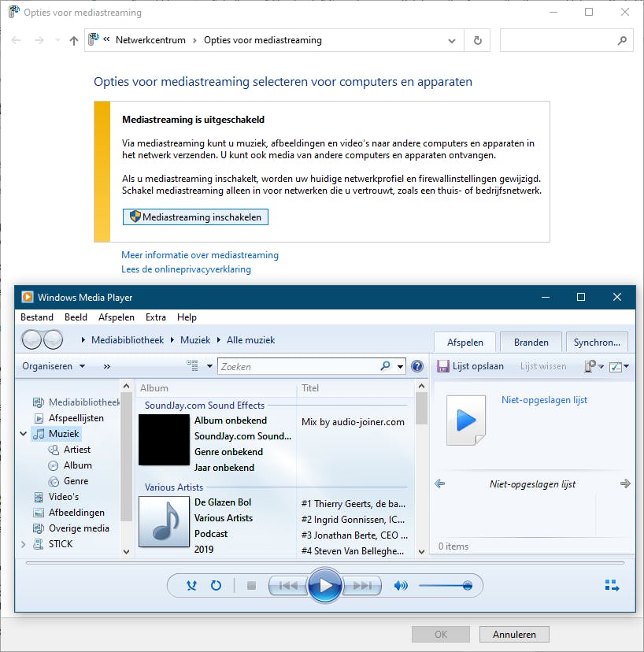Go up one level in Control Panel

coord(73,40)
